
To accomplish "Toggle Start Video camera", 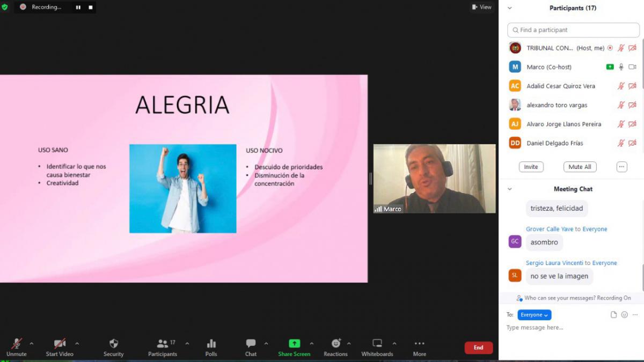I will [x=60, y=344].
